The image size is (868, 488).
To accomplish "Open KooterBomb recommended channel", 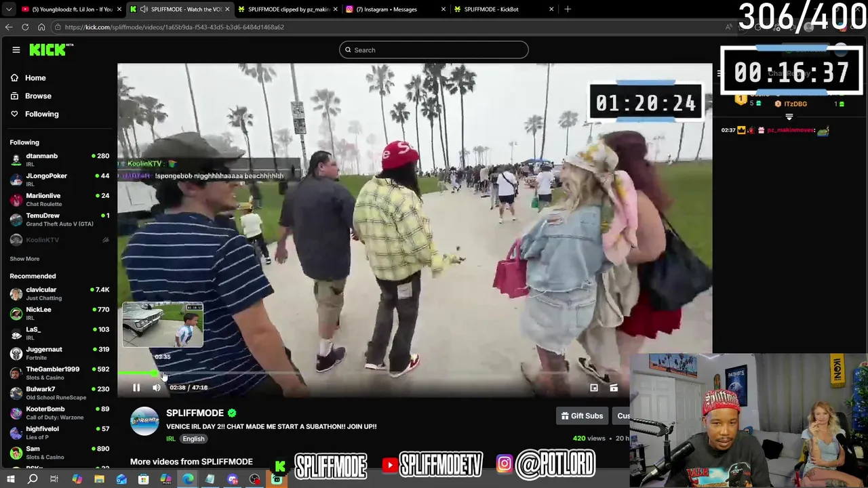I will 60,413.
